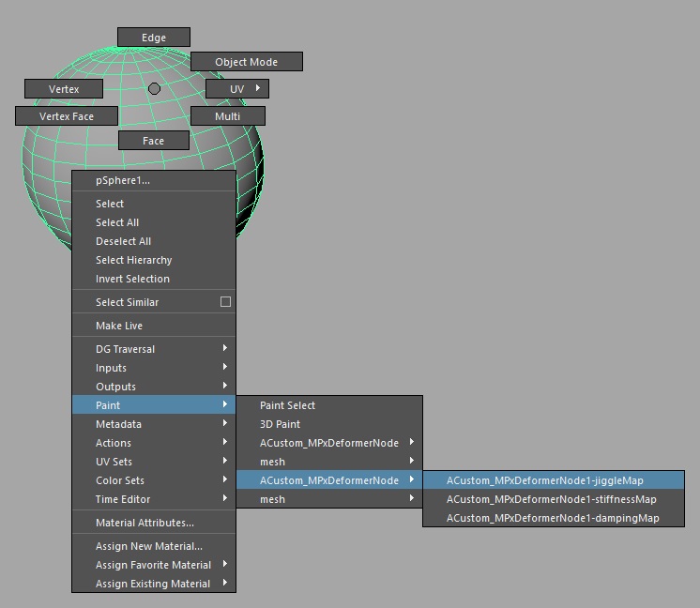Screen dimensions: 700x608
Task: Open pSphere1... context menu entry
Action: [122, 180]
